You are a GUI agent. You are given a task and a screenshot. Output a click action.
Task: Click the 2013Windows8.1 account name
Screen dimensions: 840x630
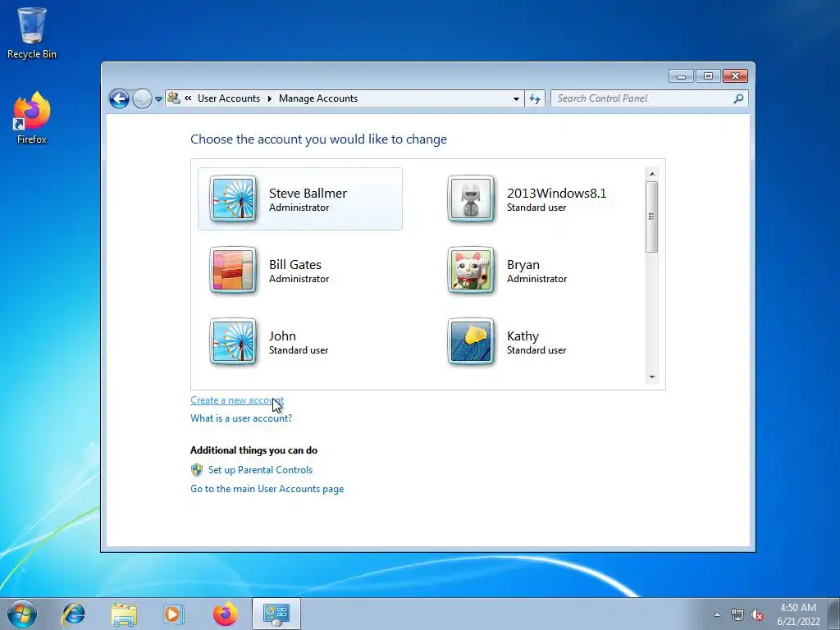tap(557, 193)
